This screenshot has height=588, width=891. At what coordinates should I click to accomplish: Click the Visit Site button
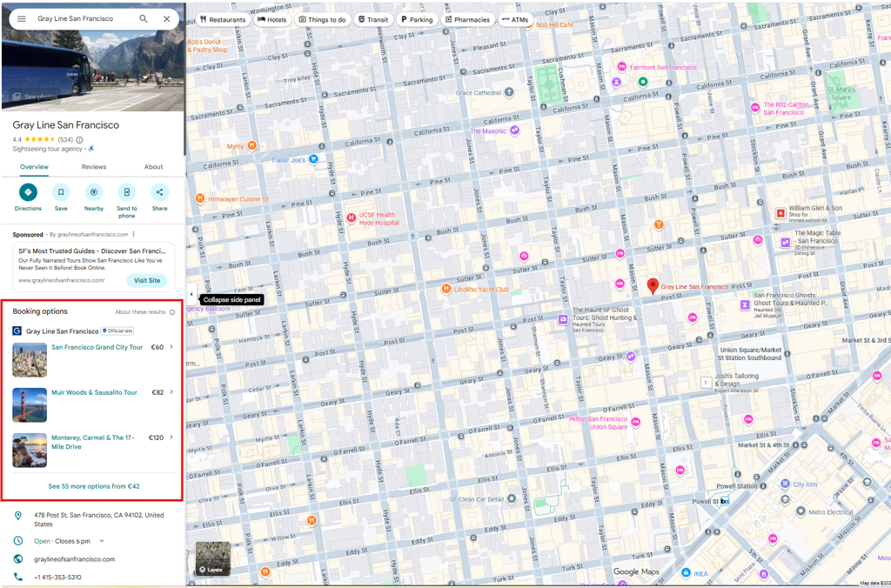pos(147,280)
